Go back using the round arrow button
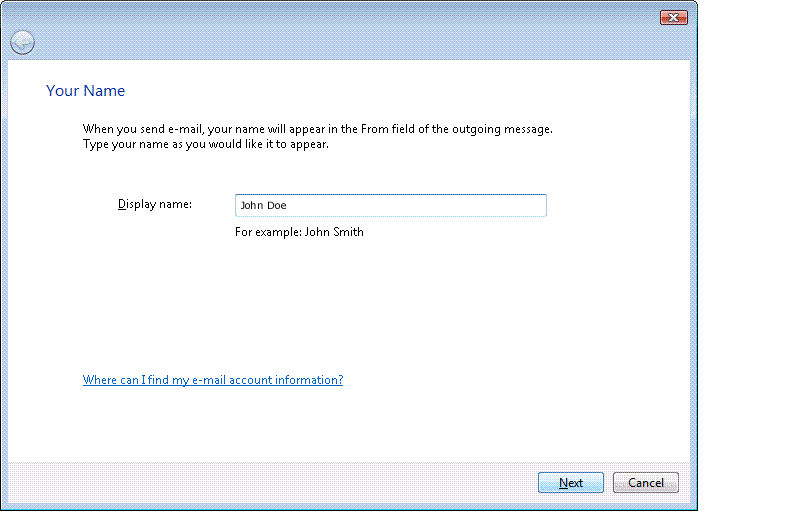 [x=22, y=42]
